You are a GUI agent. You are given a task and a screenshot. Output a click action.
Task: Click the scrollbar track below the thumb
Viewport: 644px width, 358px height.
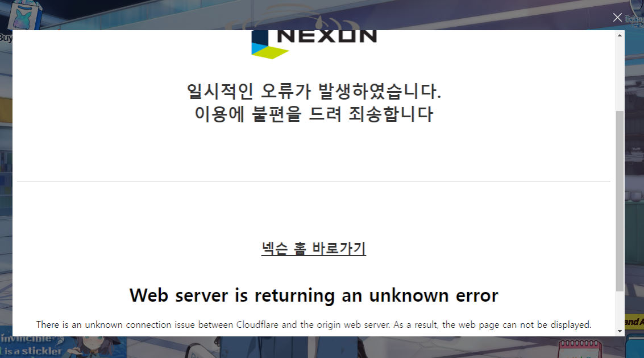620,308
